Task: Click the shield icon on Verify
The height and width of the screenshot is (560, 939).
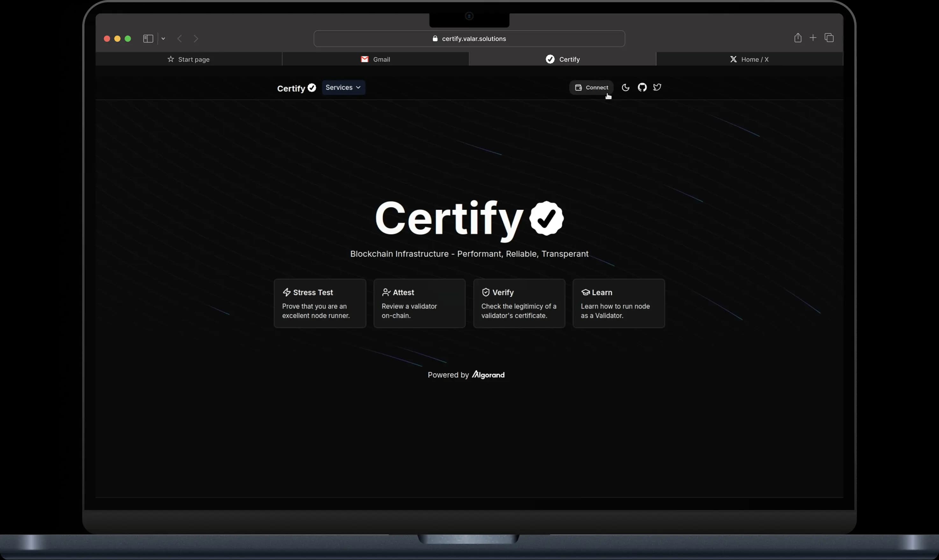Action: tap(486, 293)
